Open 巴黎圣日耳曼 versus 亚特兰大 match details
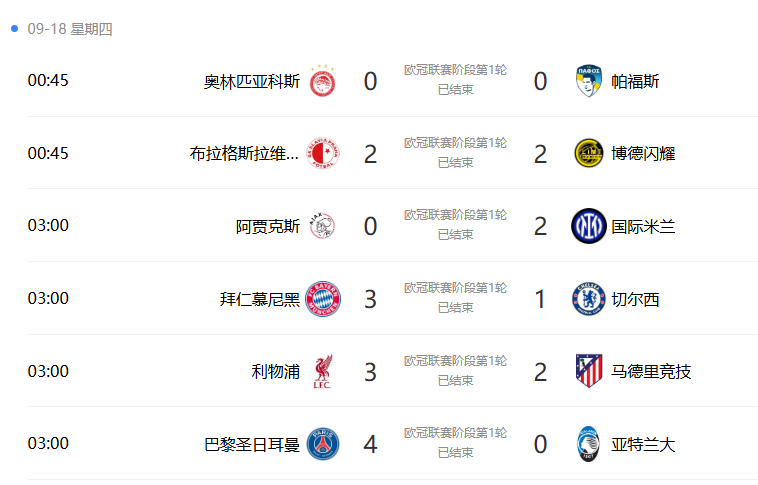The height and width of the screenshot is (485, 758). point(393,443)
